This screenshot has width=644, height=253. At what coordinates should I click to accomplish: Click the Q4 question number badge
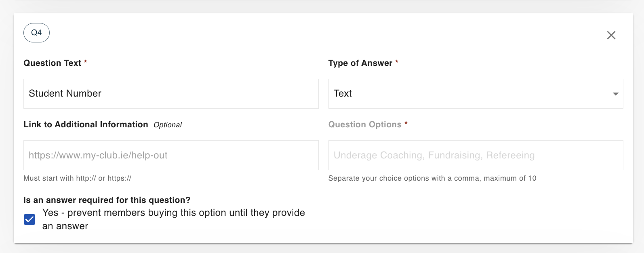36,33
